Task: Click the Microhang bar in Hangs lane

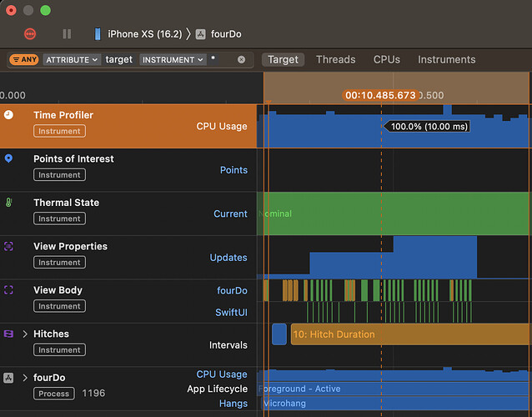Action: tap(395, 404)
